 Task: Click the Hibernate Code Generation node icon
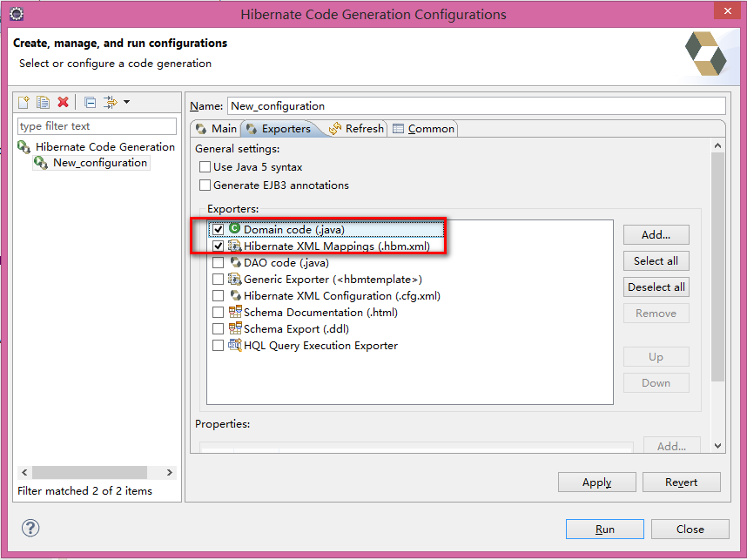(x=24, y=147)
